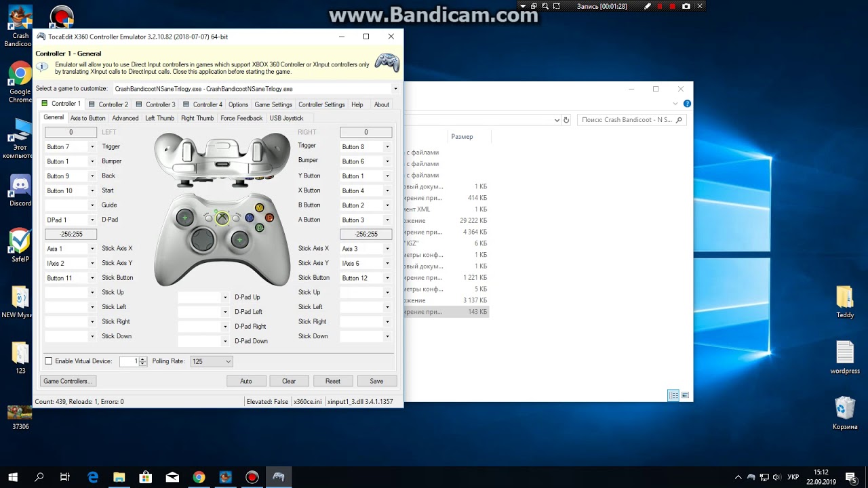The width and height of the screenshot is (868, 488).
Task: Click the Auto button
Action: (x=246, y=381)
